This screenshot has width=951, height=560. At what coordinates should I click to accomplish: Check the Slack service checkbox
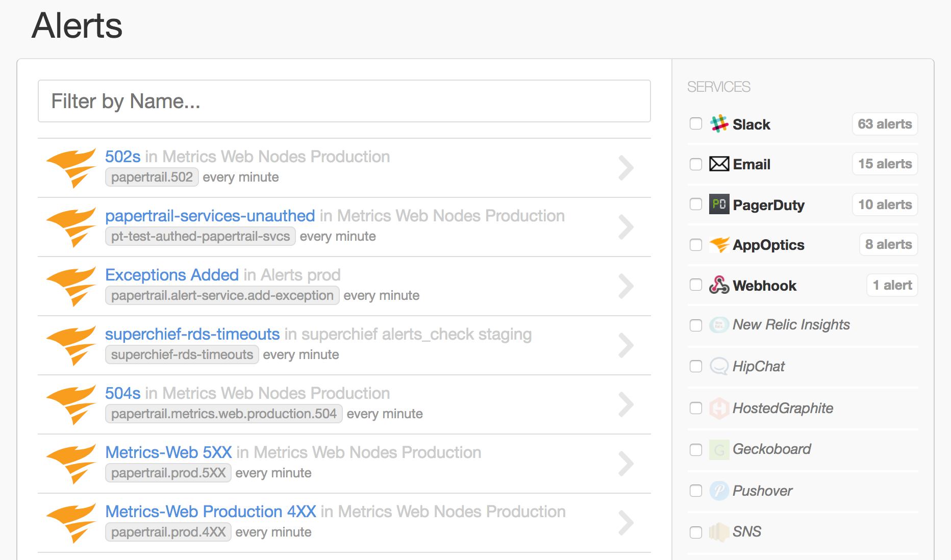(696, 124)
